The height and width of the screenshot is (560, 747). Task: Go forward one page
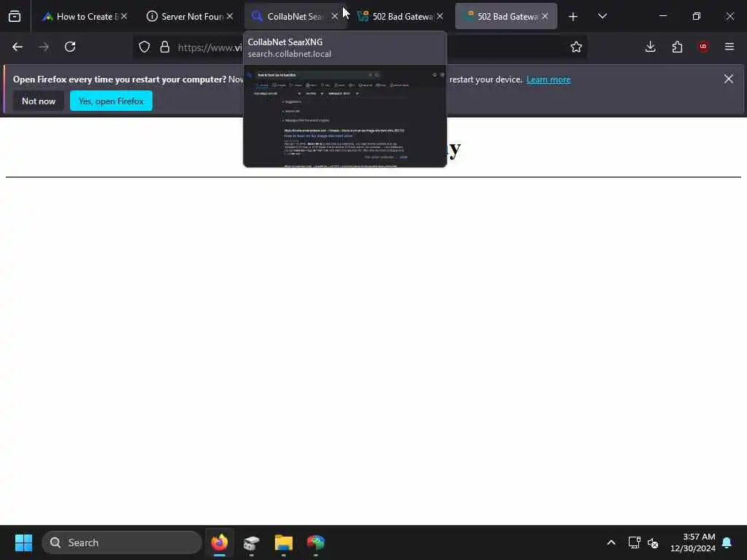coord(44,47)
